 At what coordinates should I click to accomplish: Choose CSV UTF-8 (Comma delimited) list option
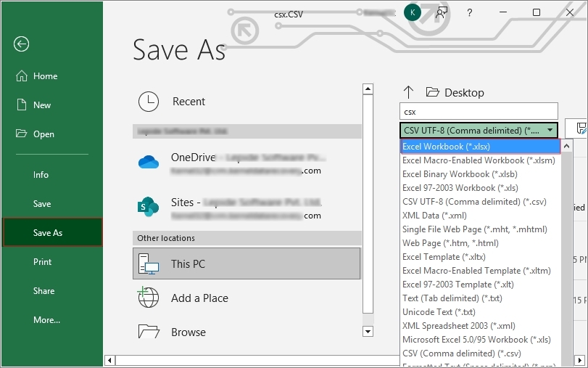click(x=481, y=202)
